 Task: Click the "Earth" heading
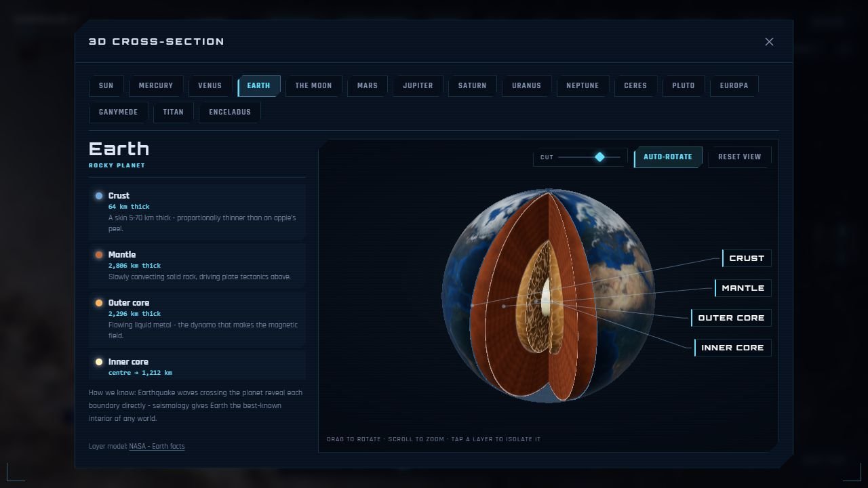click(x=119, y=148)
